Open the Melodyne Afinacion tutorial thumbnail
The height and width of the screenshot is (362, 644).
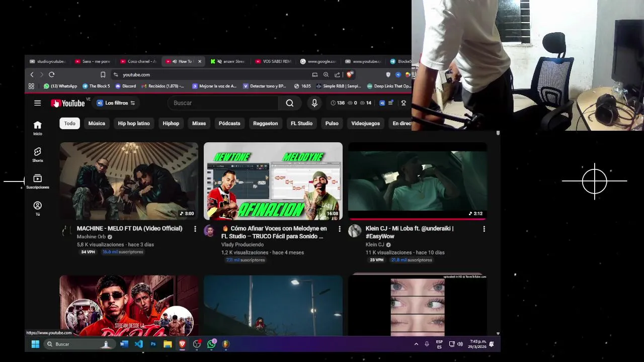point(273,181)
